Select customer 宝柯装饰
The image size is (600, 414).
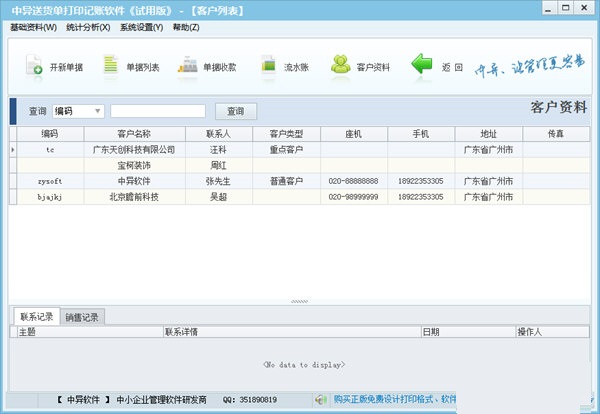pos(134,165)
